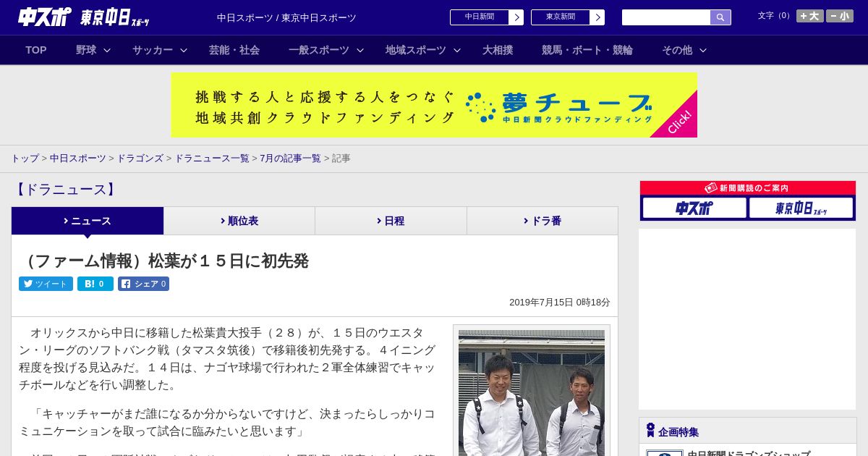Go to ドラゴンズ breadcrumb link

point(140,159)
